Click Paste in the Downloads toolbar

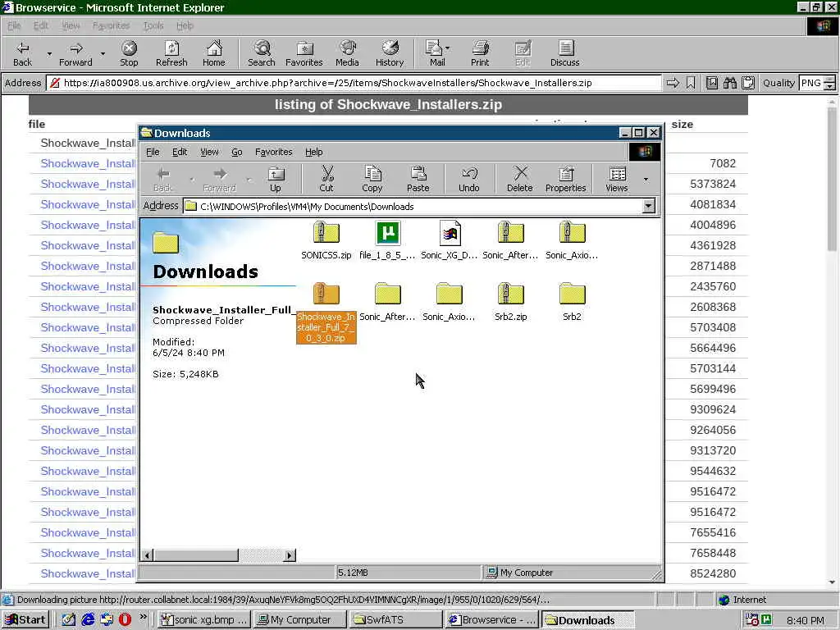coord(418,179)
